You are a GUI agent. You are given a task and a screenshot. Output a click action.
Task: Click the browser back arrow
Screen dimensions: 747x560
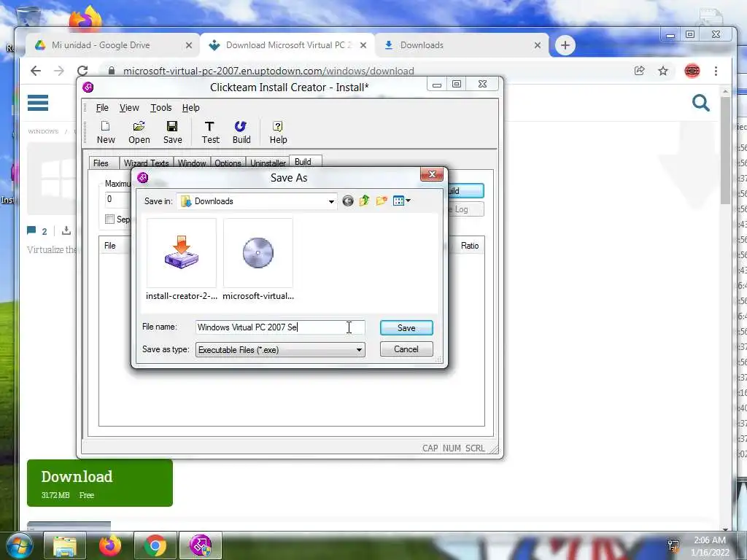pos(36,71)
